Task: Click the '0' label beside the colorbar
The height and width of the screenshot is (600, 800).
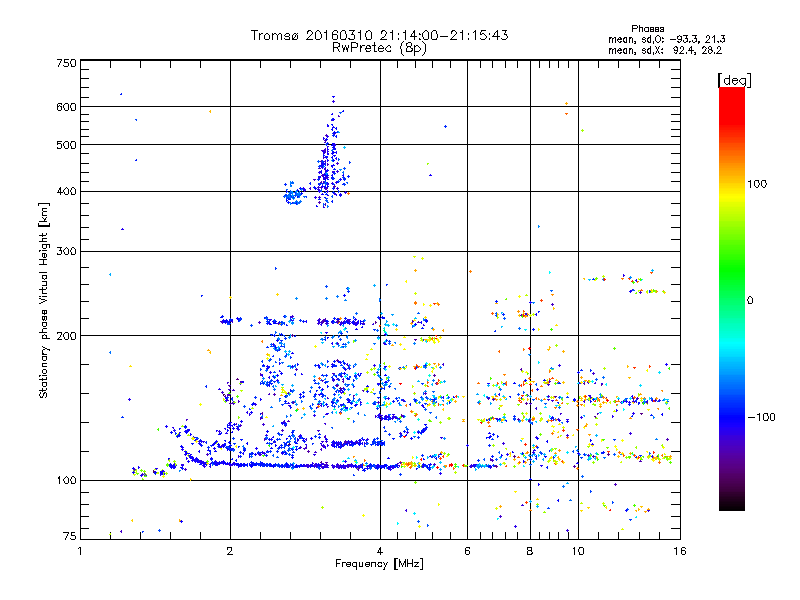Action: tap(750, 300)
